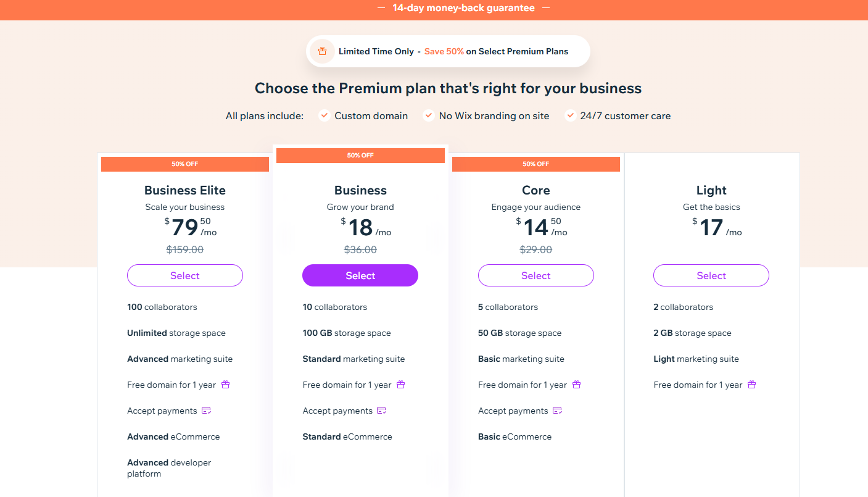Pick the Light plan Select button
The height and width of the screenshot is (497, 868).
[711, 275]
